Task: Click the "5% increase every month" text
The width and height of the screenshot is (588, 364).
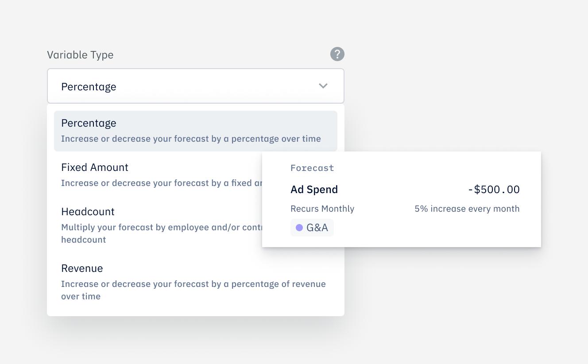Action: point(467,209)
